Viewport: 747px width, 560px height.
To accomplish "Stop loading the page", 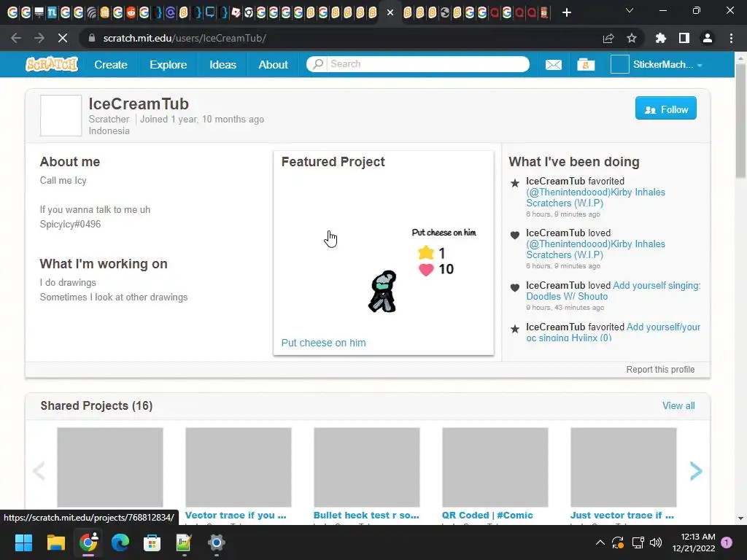I will coord(63,38).
